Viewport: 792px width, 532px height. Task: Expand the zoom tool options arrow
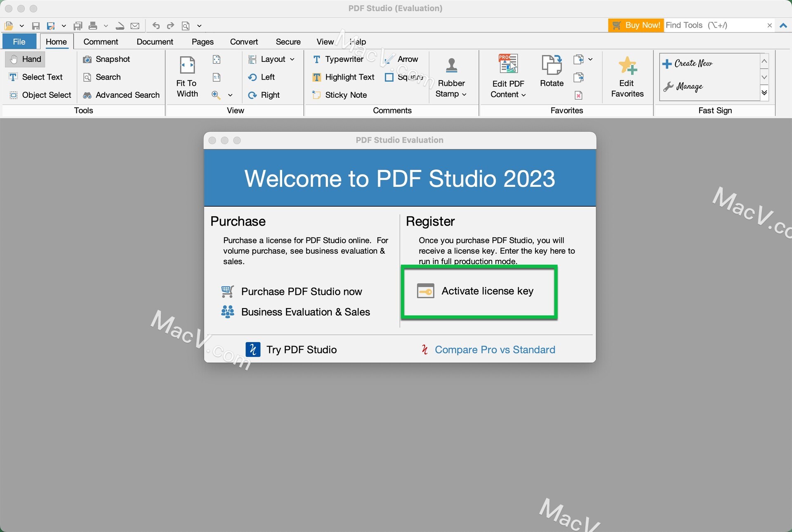pyautogui.click(x=230, y=95)
